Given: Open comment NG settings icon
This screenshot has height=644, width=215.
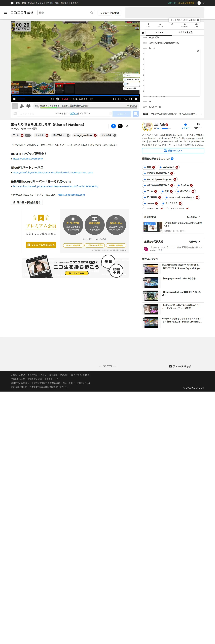Looking at the screenshot, I should pos(143,33).
